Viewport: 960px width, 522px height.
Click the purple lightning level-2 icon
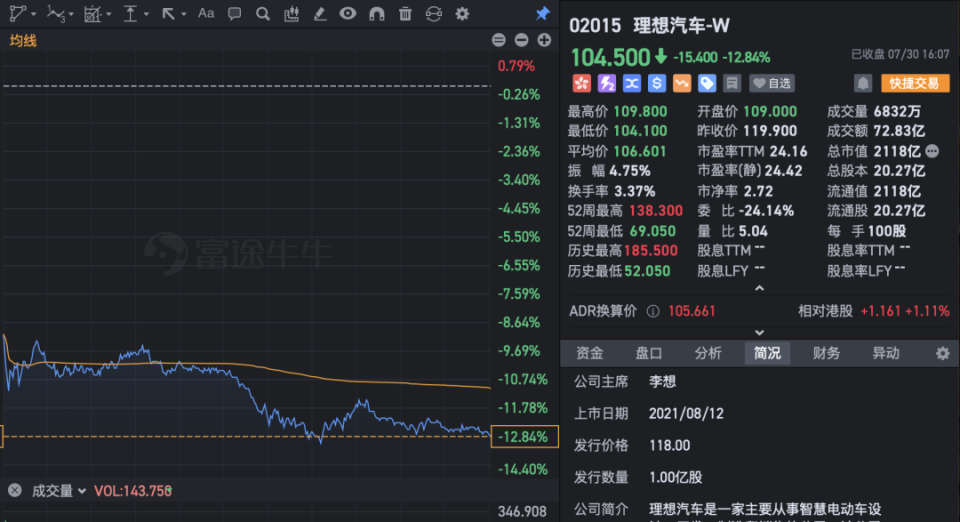[x=607, y=83]
